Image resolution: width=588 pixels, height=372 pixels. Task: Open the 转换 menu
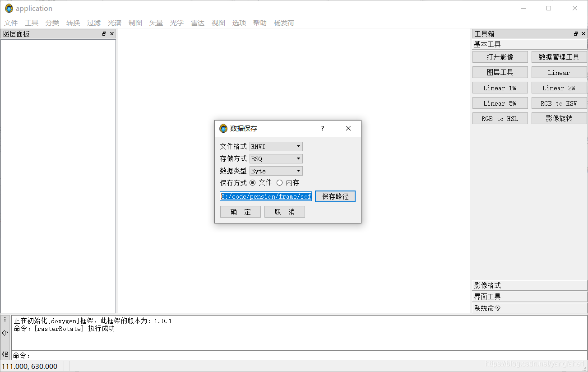73,23
